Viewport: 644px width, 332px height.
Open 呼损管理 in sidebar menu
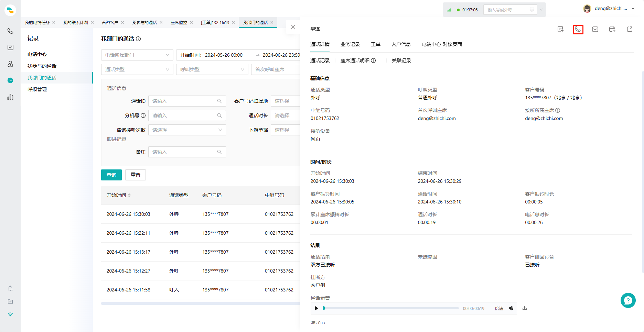[x=37, y=89]
